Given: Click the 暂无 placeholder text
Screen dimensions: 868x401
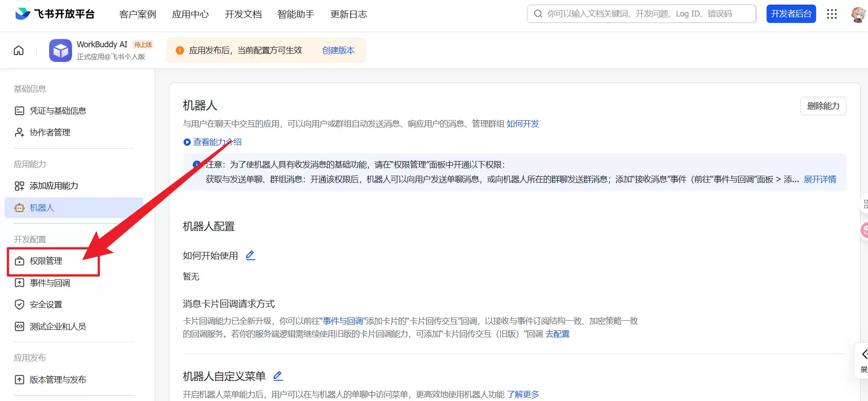Looking at the screenshot, I should pos(191,277).
